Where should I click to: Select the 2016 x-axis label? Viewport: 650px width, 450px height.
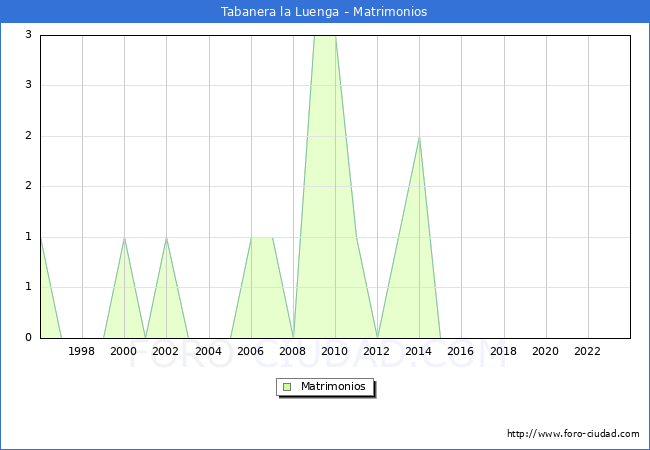[x=461, y=351]
